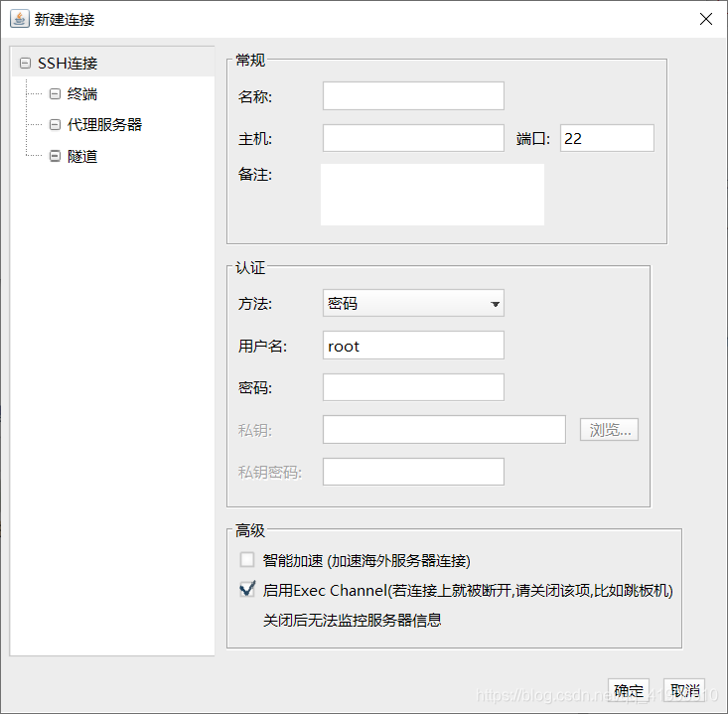Select SSH连接 in the tree

click(68, 63)
